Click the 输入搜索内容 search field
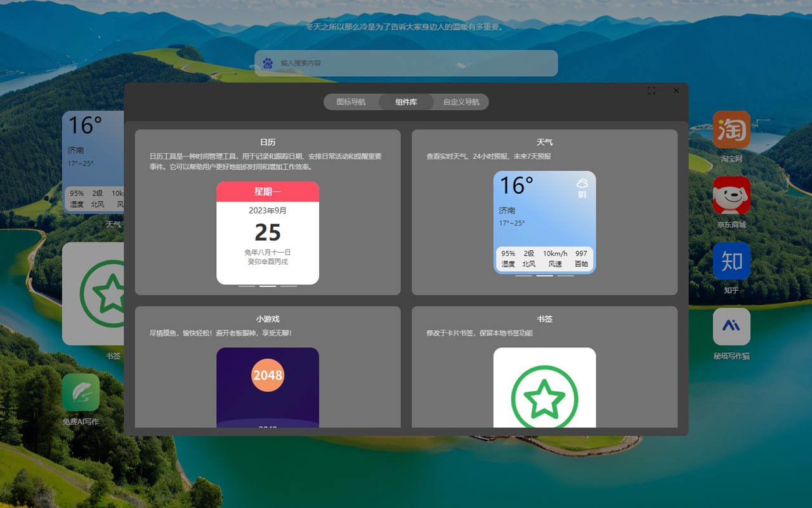This screenshot has height=508, width=812. click(406, 63)
